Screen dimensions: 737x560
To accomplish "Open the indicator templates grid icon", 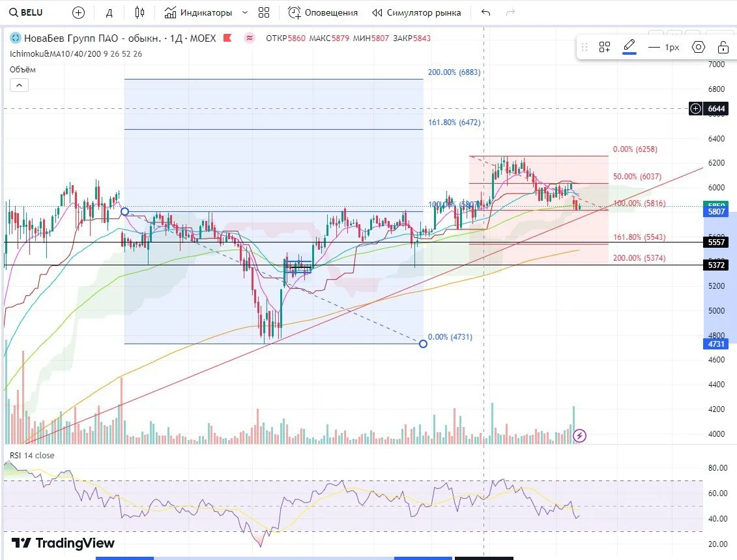I will click(x=264, y=12).
